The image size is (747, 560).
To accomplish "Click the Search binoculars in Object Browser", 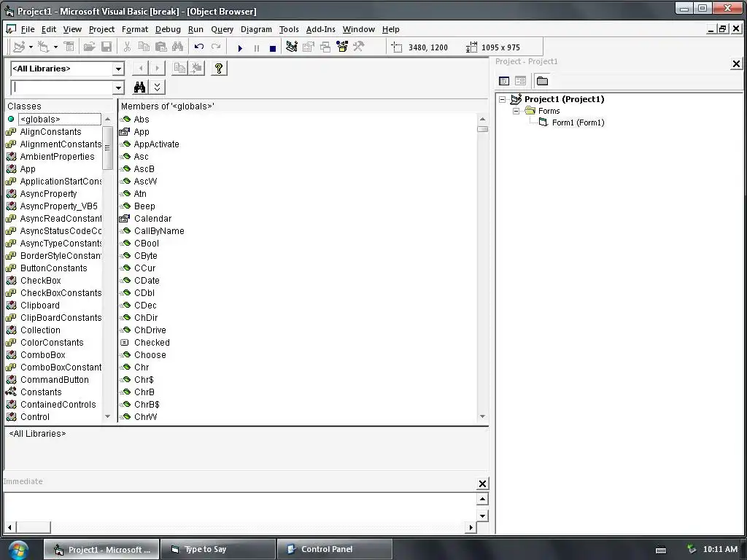I will [x=139, y=87].
